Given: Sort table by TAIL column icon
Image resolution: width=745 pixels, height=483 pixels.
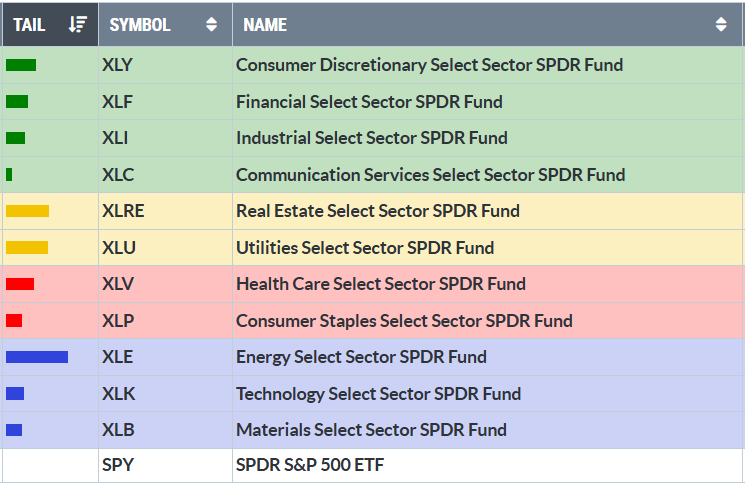Looking at the screenshot, I should (x=77, y=25).
